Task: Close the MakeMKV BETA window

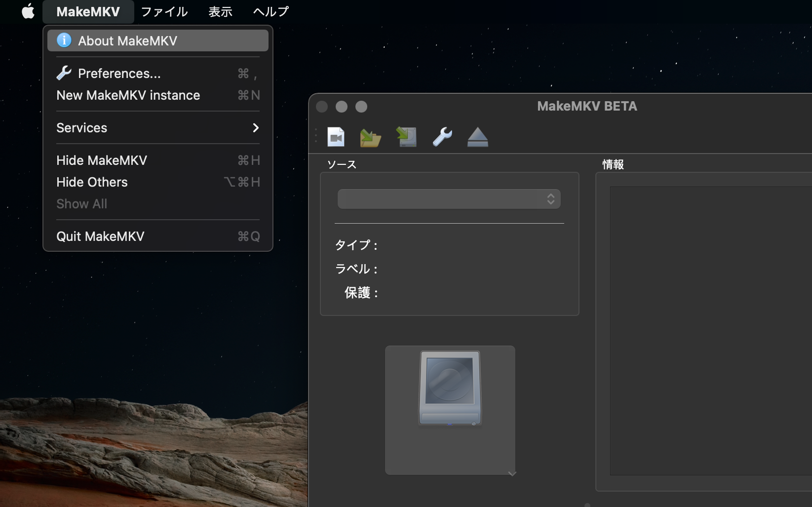Action: tap(322, 107)
